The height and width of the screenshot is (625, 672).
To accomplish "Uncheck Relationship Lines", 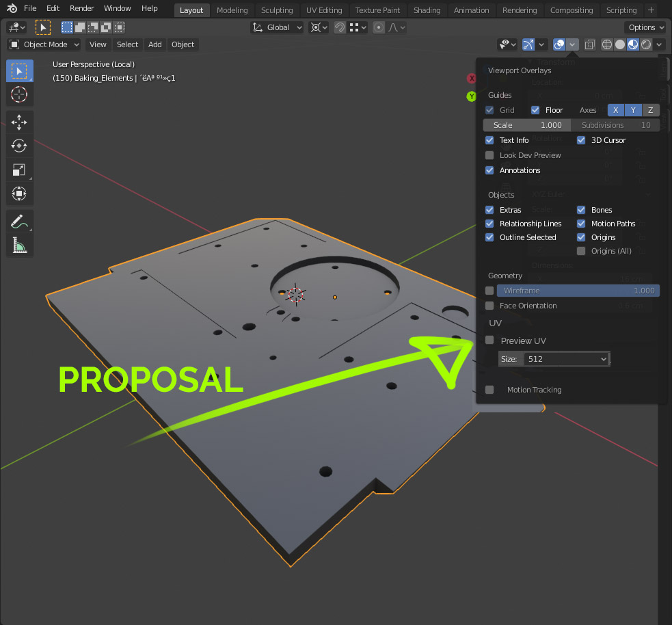I will pyautogui.click(x=489, y=224).
